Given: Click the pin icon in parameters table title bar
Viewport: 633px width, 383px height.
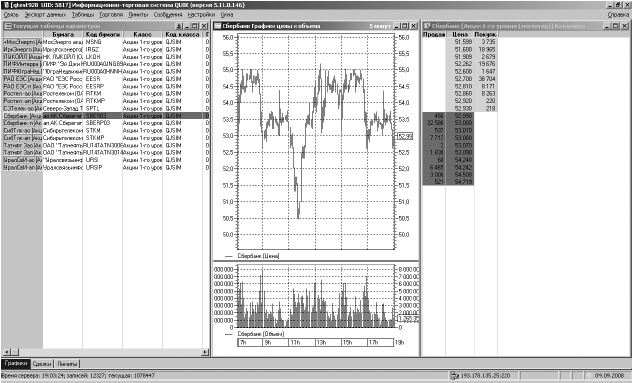Looking at the screenshot, I should tap(179, 26).
